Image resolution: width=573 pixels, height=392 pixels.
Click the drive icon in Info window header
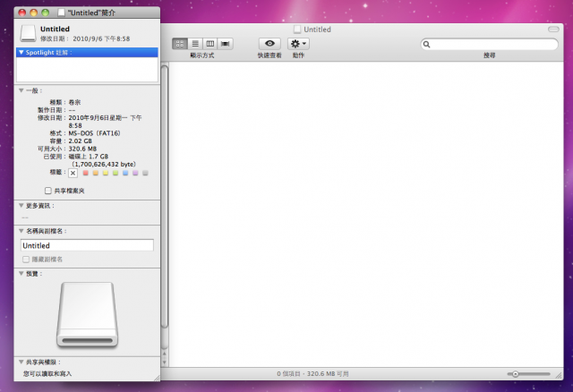click(x=28, y=33)
